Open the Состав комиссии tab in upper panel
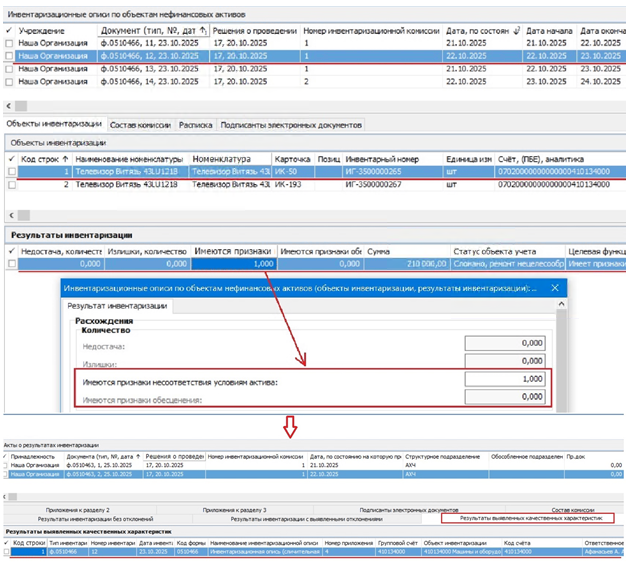Viewport: 636px width, 572px height. pyautogui.click(x=139, y=126)
